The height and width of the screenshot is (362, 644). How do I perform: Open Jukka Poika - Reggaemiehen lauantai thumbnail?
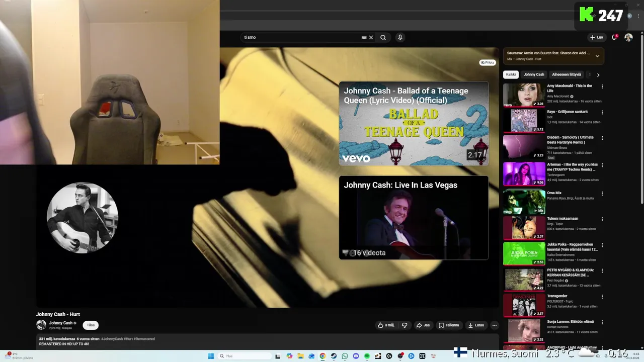coord(524,254)
